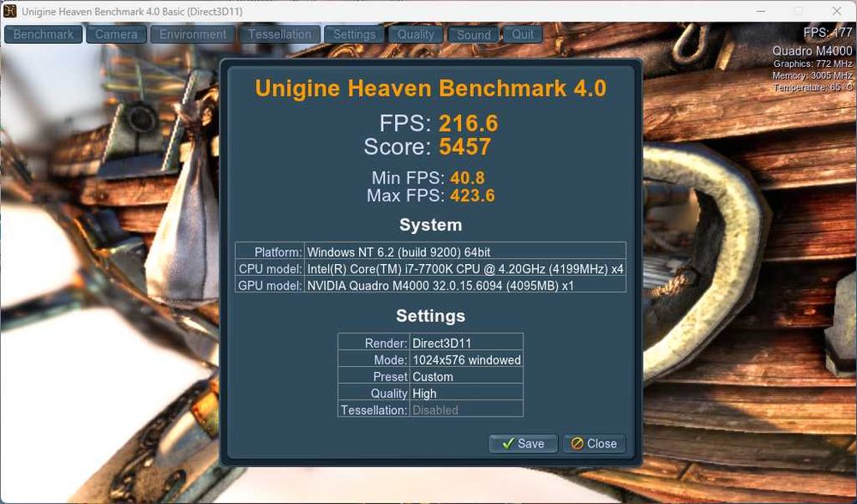
Task: Click the FPS value 216.6
Action: click(469, 123)
